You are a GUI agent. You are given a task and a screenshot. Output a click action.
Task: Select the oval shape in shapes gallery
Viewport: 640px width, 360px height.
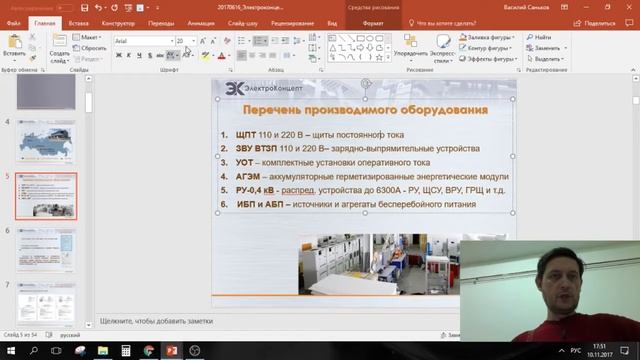pos(370,38)
